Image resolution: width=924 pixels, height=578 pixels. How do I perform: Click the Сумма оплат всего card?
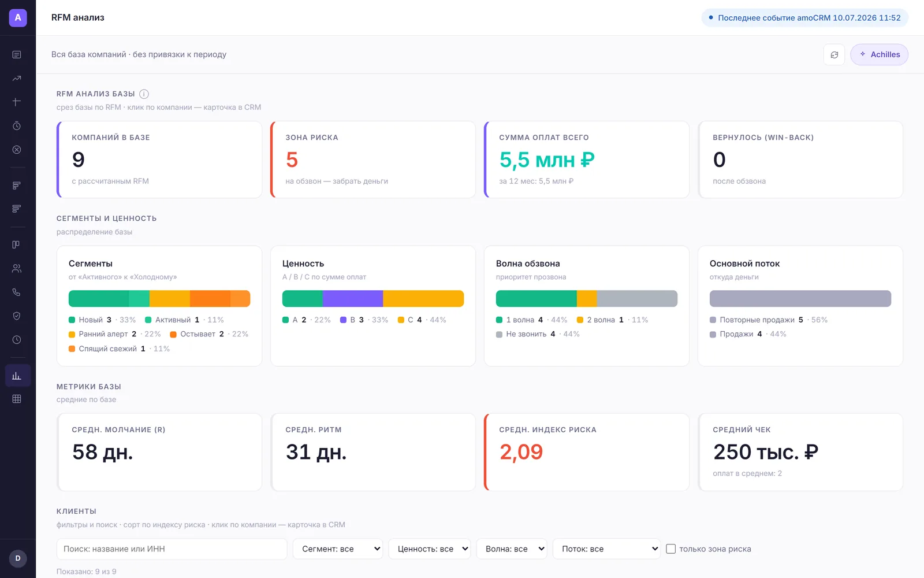tap(587, 160)
